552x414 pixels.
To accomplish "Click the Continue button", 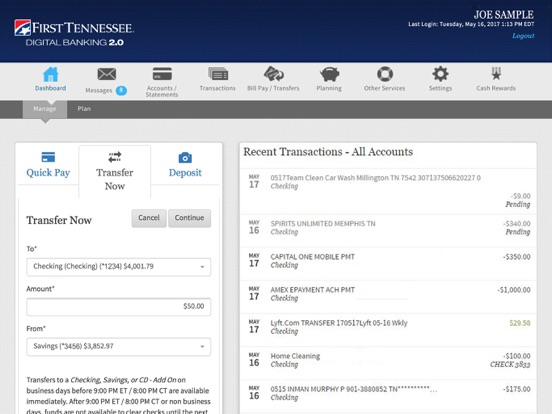I will pyautogui.click(x=189, y=218).
